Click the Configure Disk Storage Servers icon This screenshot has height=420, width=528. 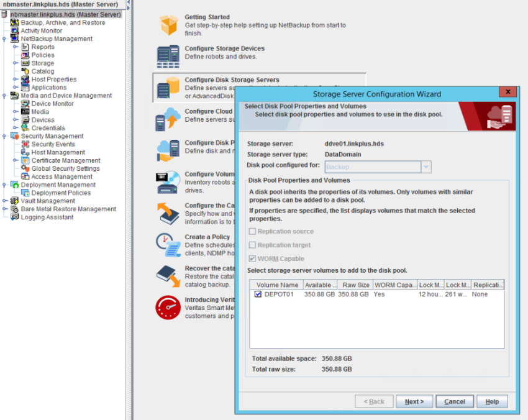pos(168,88)
